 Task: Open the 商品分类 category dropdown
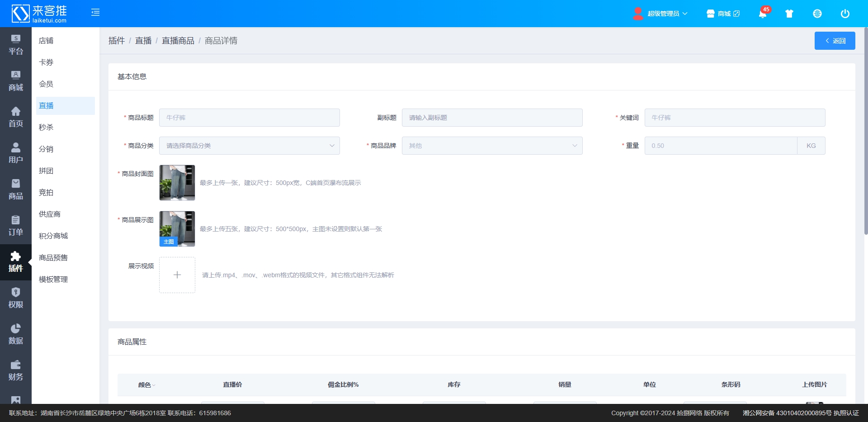click(x=249, y=146)
